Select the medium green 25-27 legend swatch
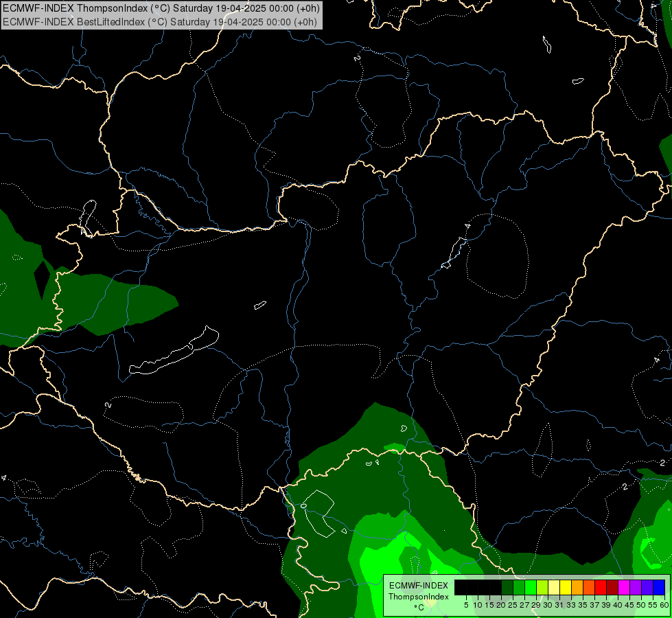 [519, 587]
